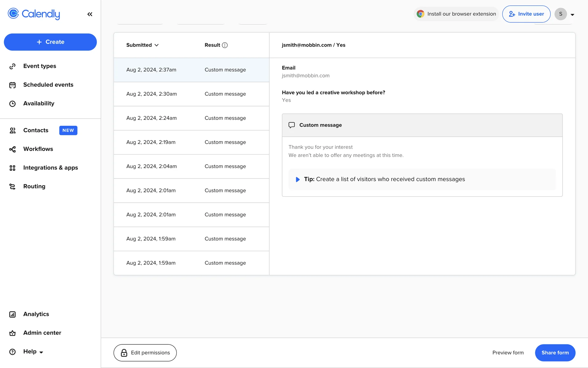Go to Contacts in sidebar
The height and width of the screenshot is (368, 588).
coord(36,130)
